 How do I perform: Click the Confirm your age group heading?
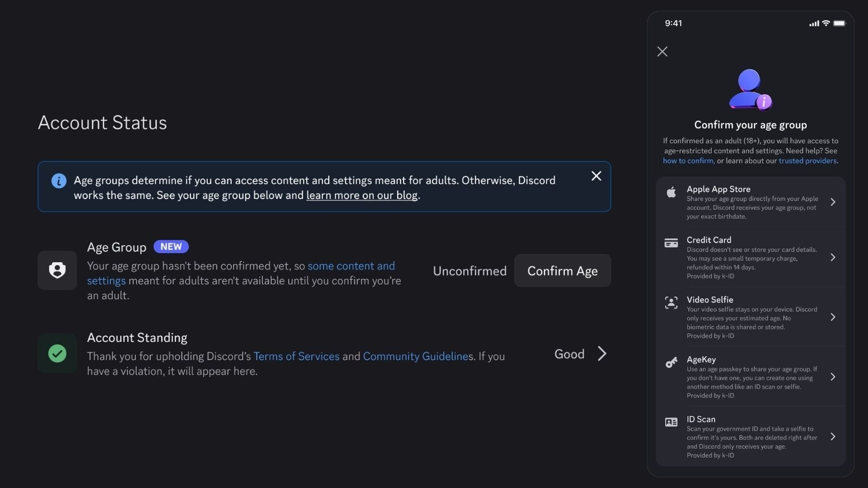(x=750, y=125)
